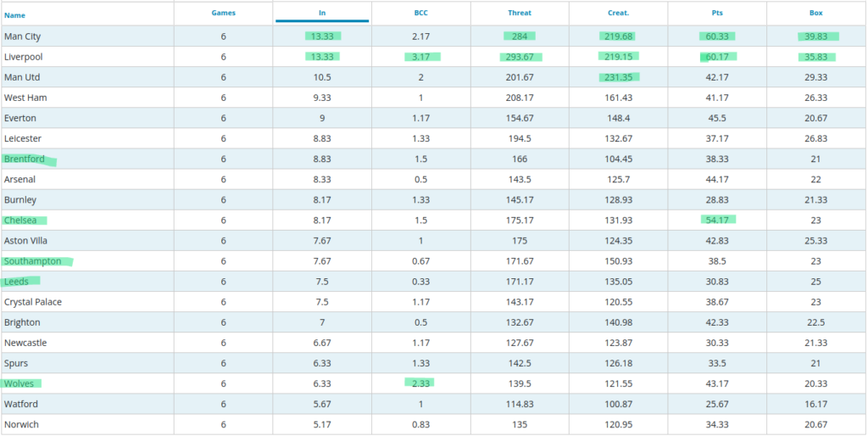Click Man City's Pts value 60.33

tap(717, 36)
